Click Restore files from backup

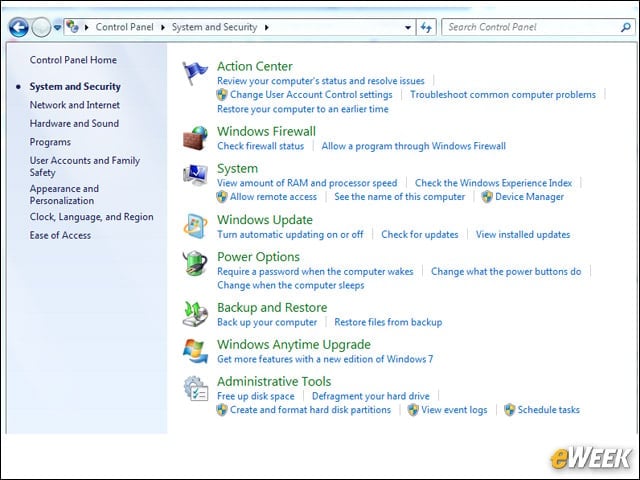pyautogui.click(x=388, y=322)
